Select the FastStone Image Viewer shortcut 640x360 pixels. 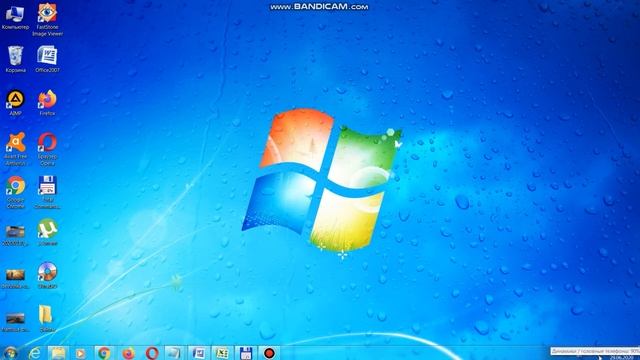pos(47,20)
